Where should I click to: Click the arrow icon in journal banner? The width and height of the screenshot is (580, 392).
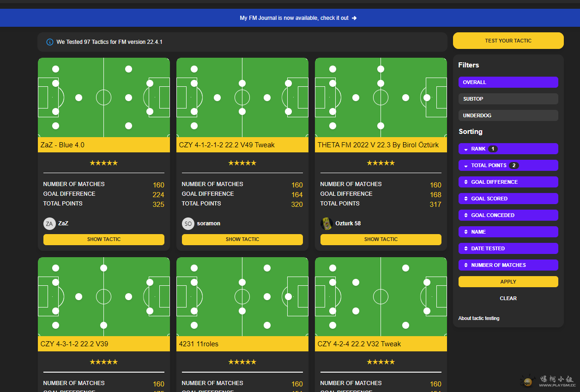click(x=354, y=18)
